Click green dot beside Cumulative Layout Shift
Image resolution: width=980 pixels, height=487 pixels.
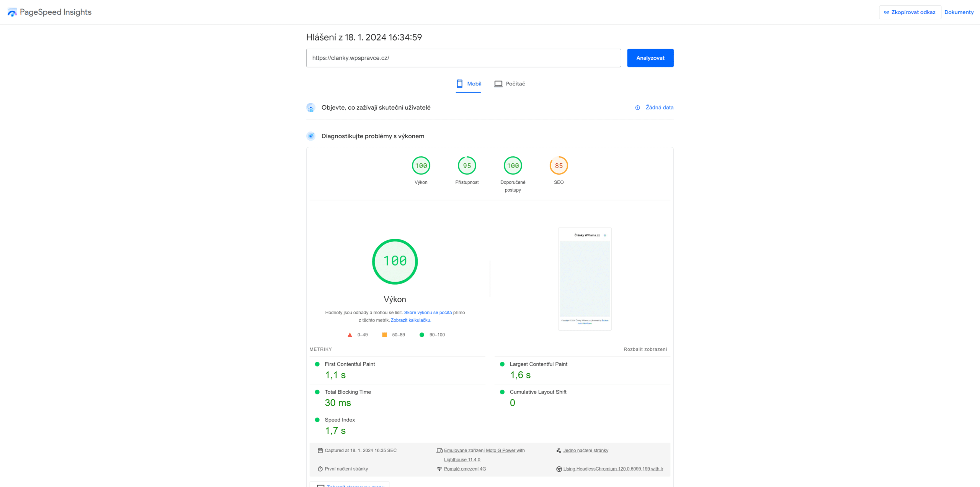[502, 392]
